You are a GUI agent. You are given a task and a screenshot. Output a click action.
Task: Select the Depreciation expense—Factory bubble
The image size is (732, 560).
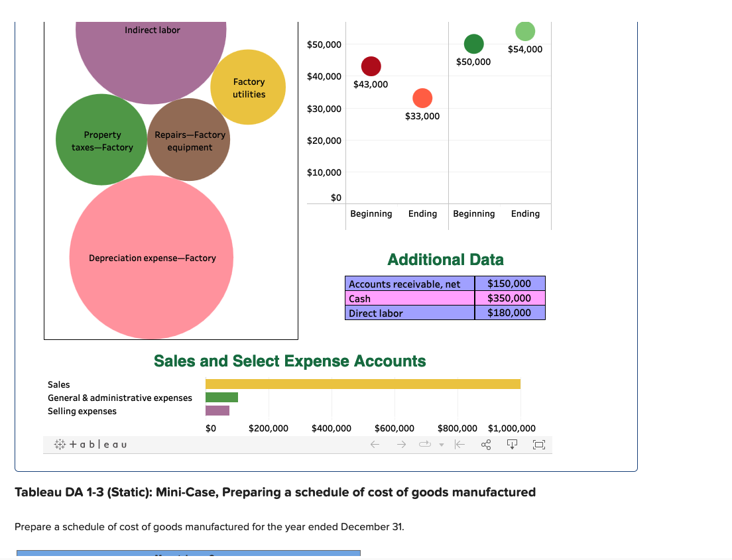point(151,258)
